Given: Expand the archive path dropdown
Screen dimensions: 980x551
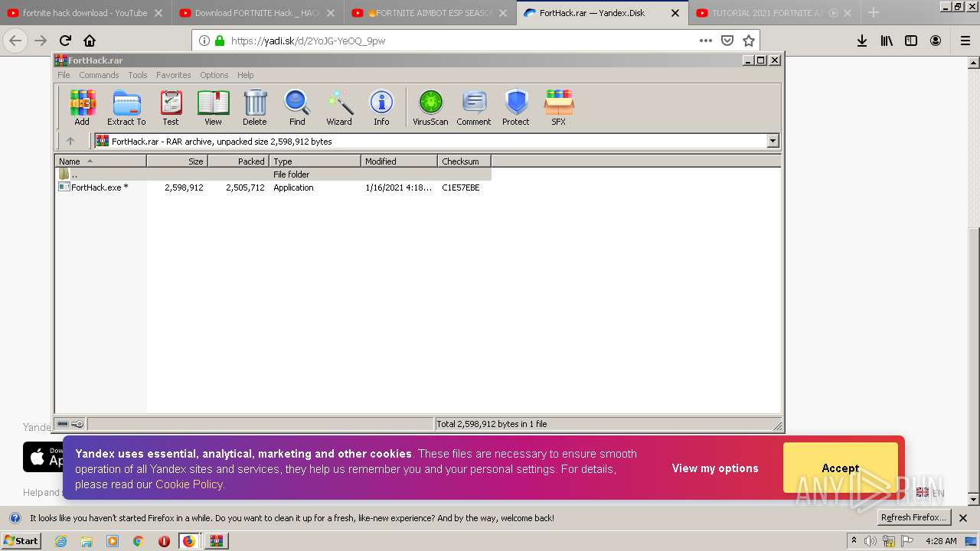Looking at the screenshot, I should (773, 141).
